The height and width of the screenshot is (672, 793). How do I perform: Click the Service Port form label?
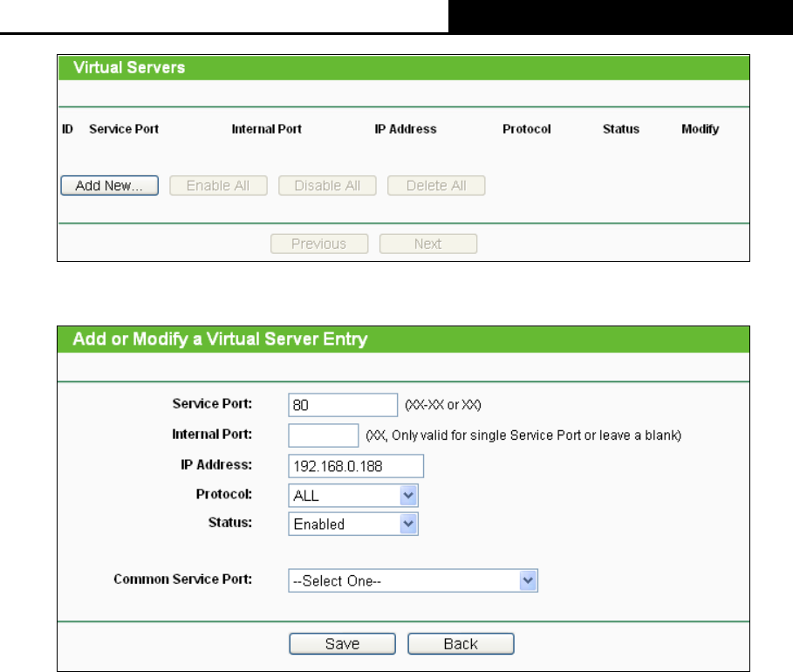click(212, 403)
